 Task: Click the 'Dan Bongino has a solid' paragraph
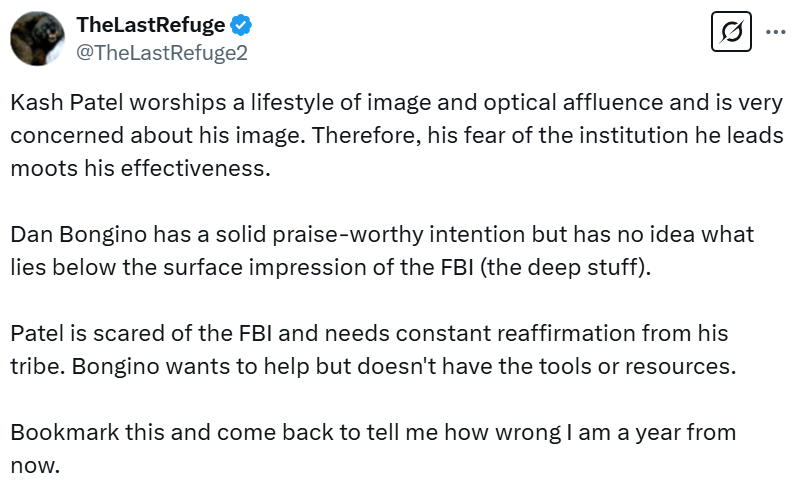click(382, 251)
